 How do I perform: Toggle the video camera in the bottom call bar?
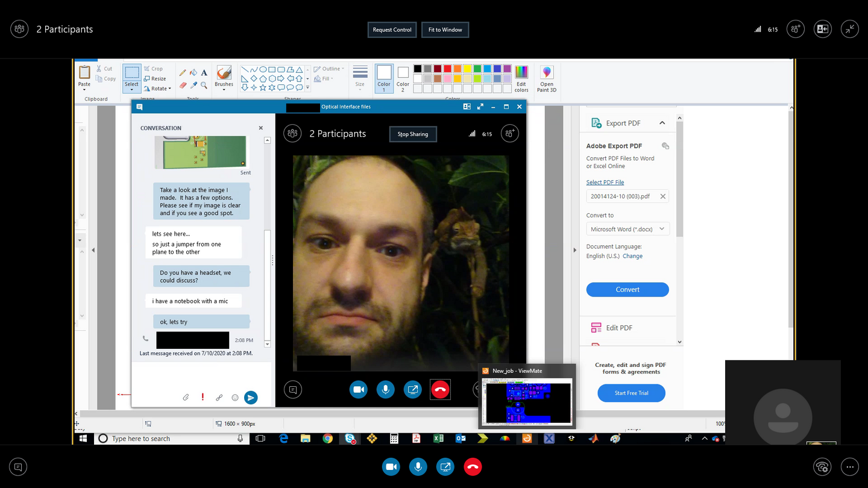pos(391,467)
